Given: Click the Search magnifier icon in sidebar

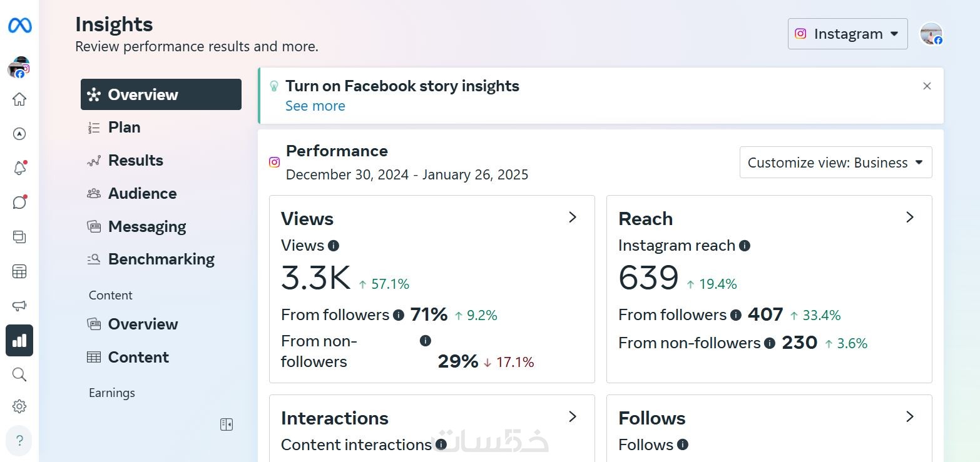Looking at the screenshot, I should pyautogui.click(x=19, y=374).
